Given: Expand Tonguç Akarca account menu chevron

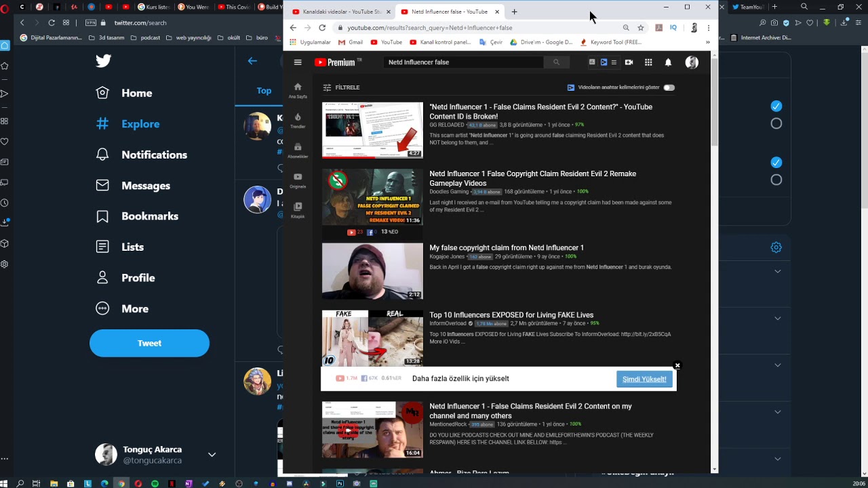Looking at the screenshot, I should [x=212, y=455].
